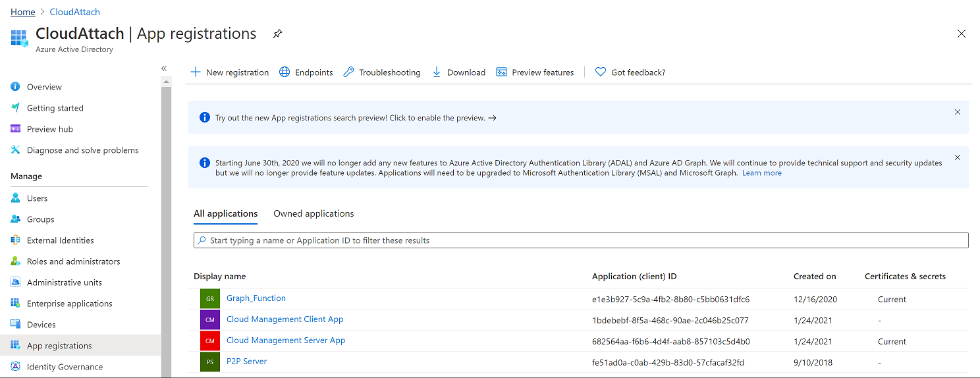Select client ID fe51ad0a-c0ab-429b-83d0-57cfacaf32fd
The height and width of the screenshot is (378, 980).
click(x=668, y=363)
